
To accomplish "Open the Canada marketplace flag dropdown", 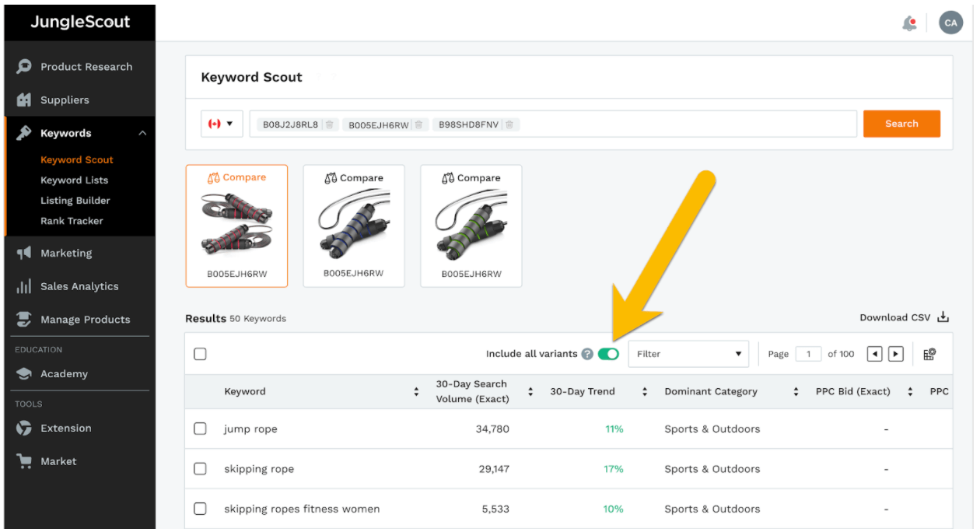I will [222, 124].
